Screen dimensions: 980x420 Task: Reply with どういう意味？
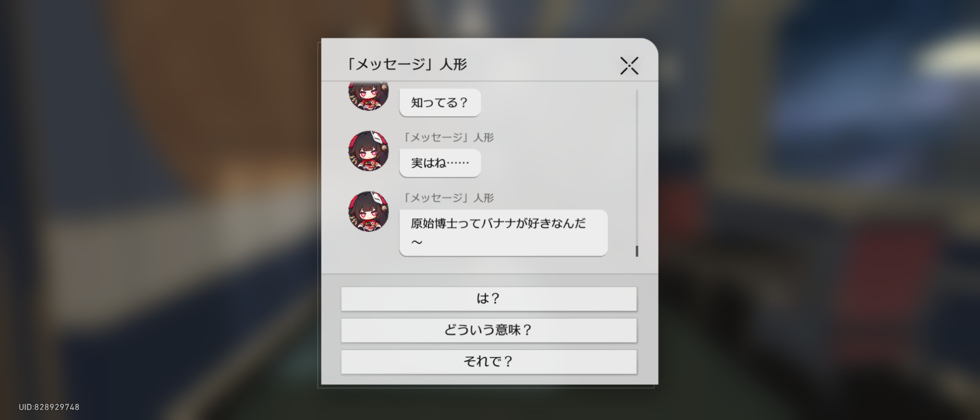click(489, 330)
